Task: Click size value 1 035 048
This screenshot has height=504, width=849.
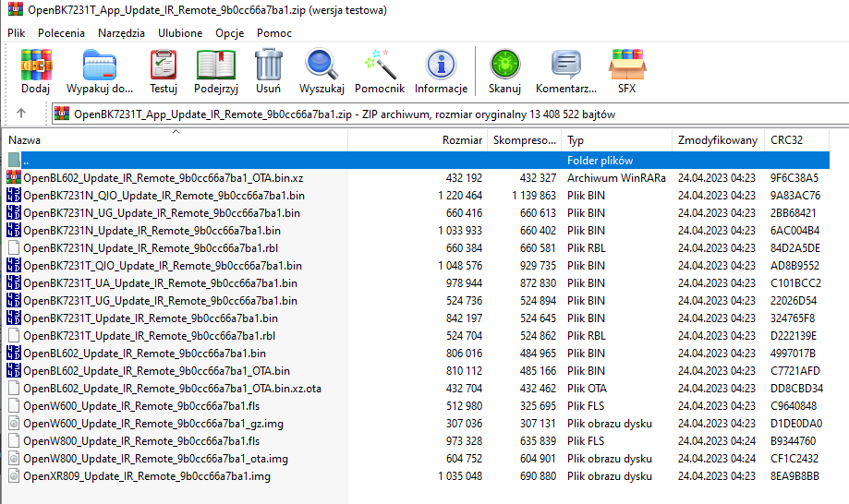Action: (x=460, y=476)
